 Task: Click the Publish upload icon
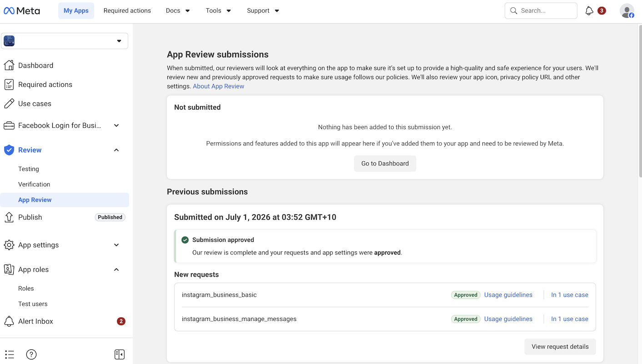[x=9, y=217]
